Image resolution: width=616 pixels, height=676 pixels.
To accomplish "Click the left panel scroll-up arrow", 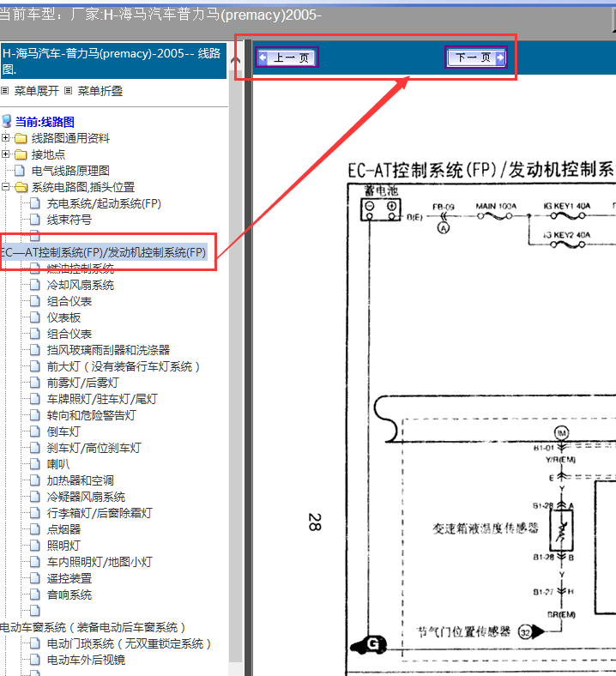I will pos(235,60).
